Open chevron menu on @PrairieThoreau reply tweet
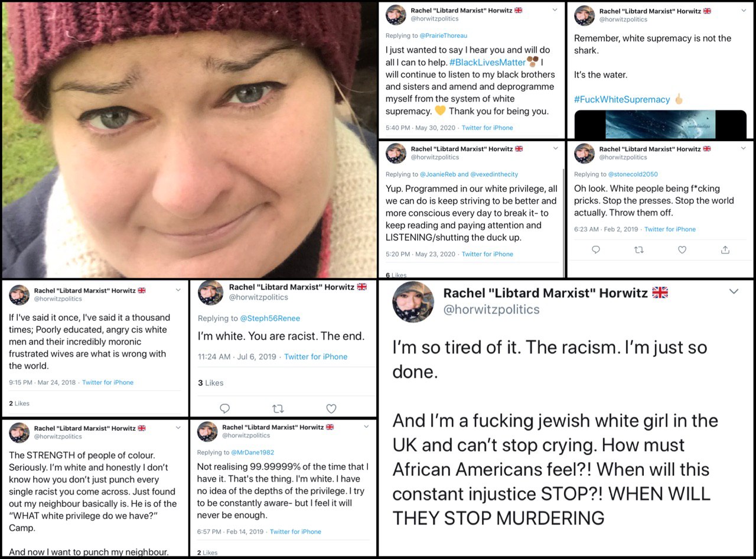Viewport: 756px width, 559px height. tap(555, 10)
